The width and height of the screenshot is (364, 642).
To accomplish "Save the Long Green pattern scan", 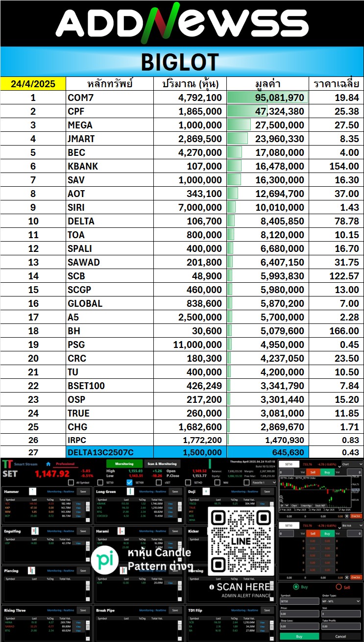I will point(175,491).
